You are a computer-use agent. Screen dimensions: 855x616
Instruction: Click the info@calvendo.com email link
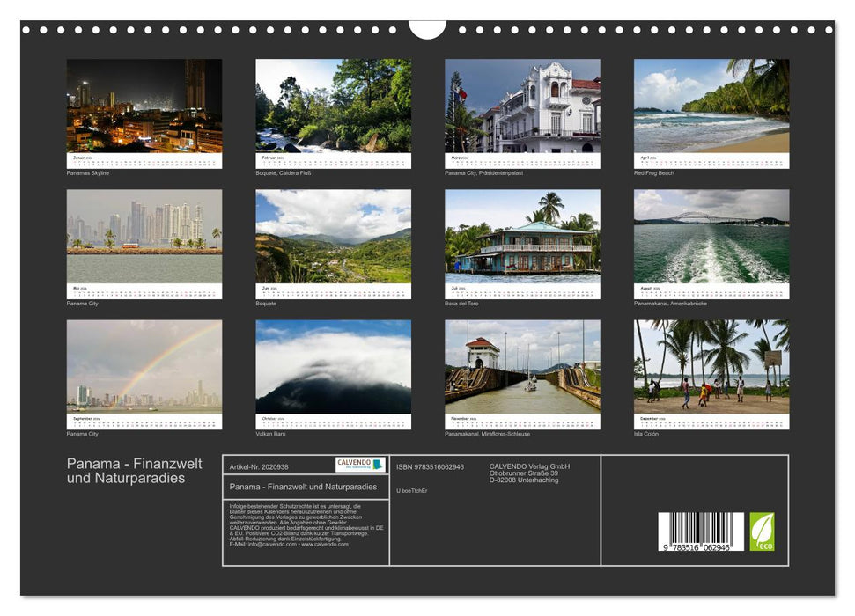coord(270,545)
